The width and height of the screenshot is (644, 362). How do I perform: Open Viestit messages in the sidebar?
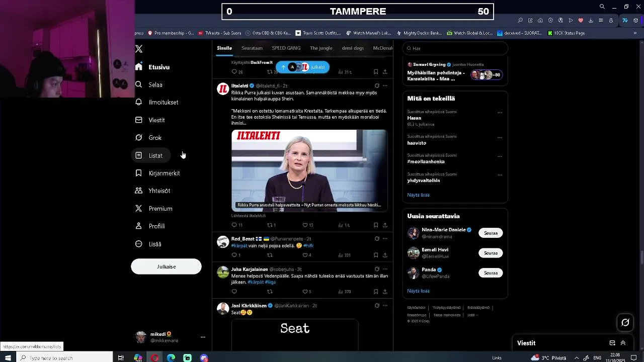coord(150,120)
